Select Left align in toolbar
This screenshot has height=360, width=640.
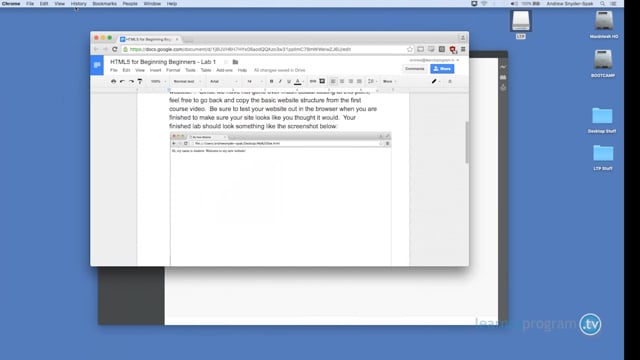coord(333,82)
